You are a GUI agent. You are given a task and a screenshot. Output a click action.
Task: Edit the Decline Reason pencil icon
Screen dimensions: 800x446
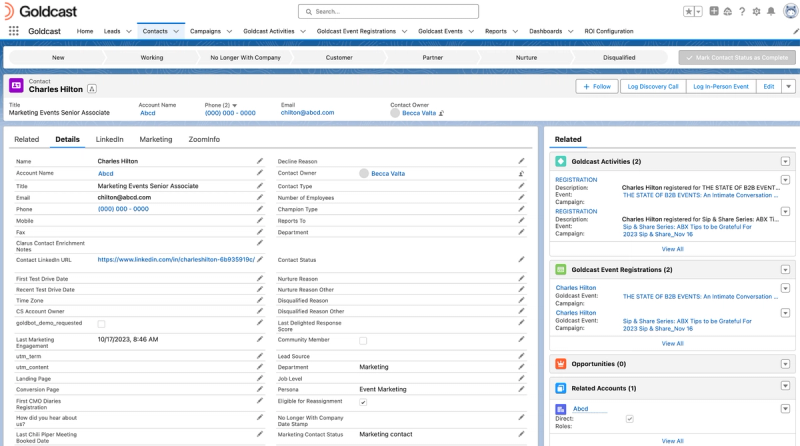[521, 161]
